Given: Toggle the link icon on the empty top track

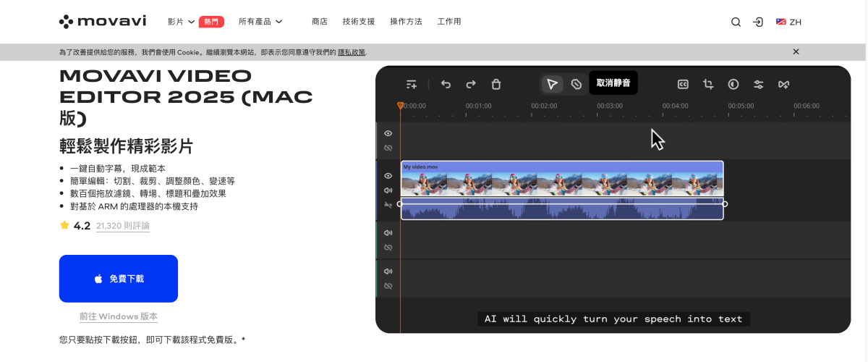Looking at the screenshot, I should (388, 148).
